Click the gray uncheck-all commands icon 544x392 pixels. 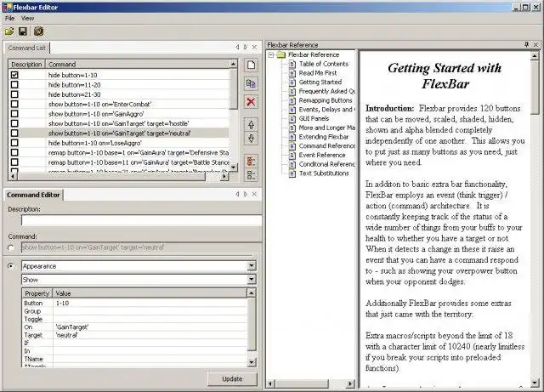point(252,174)
